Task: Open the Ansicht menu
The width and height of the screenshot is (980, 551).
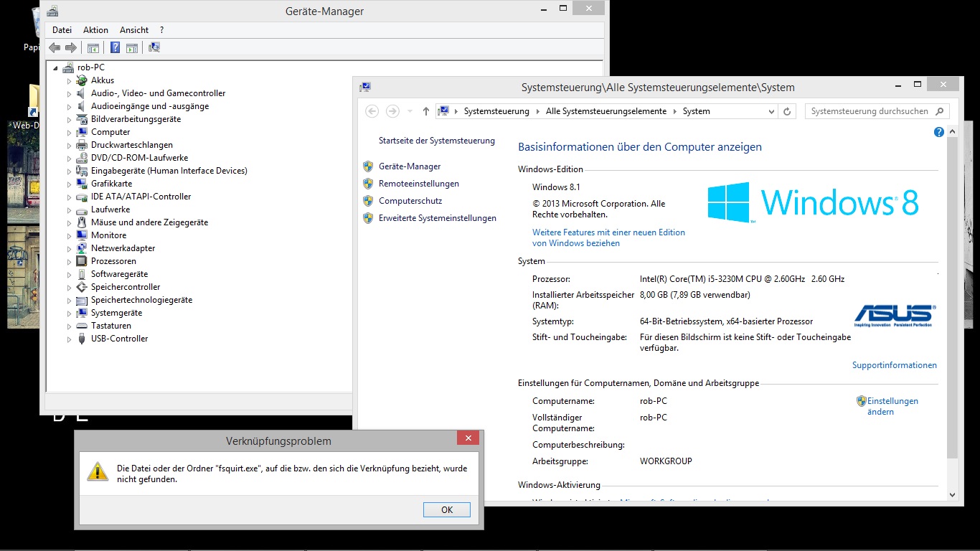Action: click(134, 30)
